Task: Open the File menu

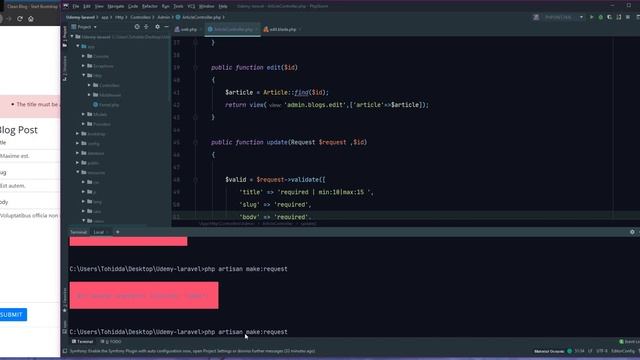Action: pyautogui.click(x=76, y=6)
